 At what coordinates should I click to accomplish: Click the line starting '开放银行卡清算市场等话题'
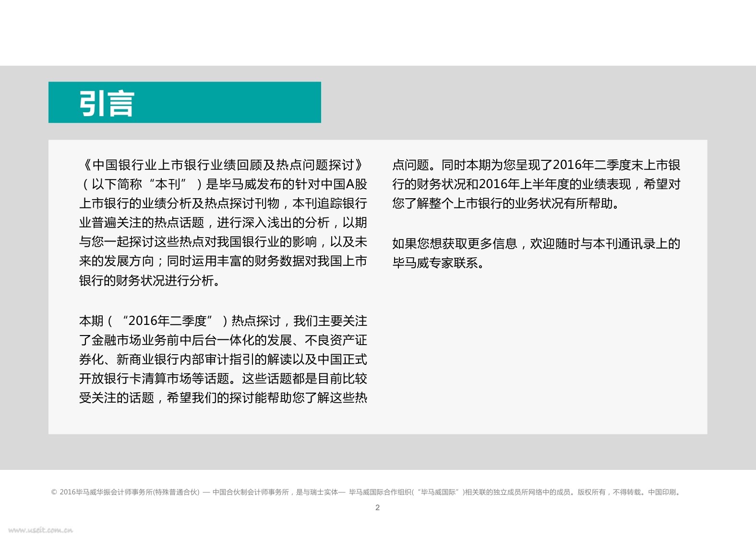[x=223, y=379]
